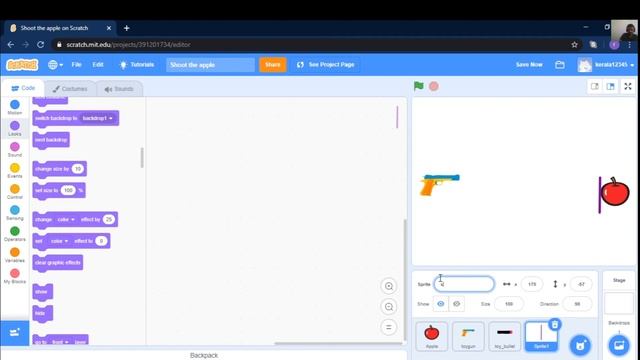Image resolution: width=640 pixels, height=360 pixels.
Task: Select the toygun sprite thumbnail
Action: tap(468, 336)
